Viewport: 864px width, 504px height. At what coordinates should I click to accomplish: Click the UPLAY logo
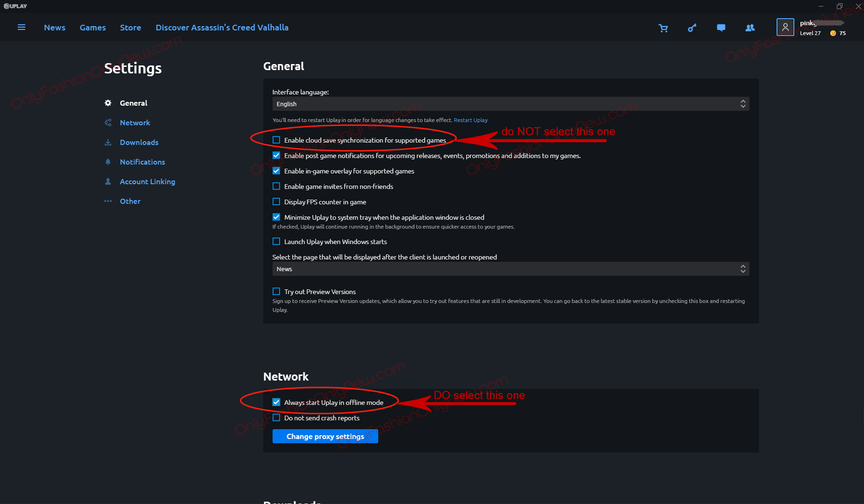(x=15, y=6)
